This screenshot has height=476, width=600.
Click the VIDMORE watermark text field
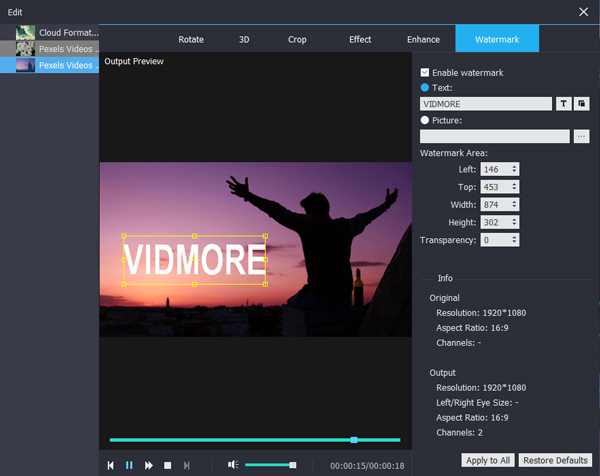(486, 104)
